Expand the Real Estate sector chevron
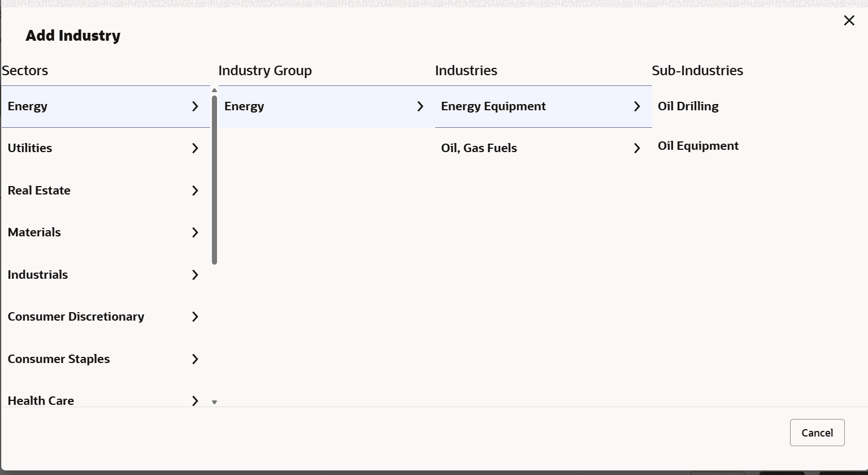The width and height of the screenshot is (868, 475). pos(195,191)
